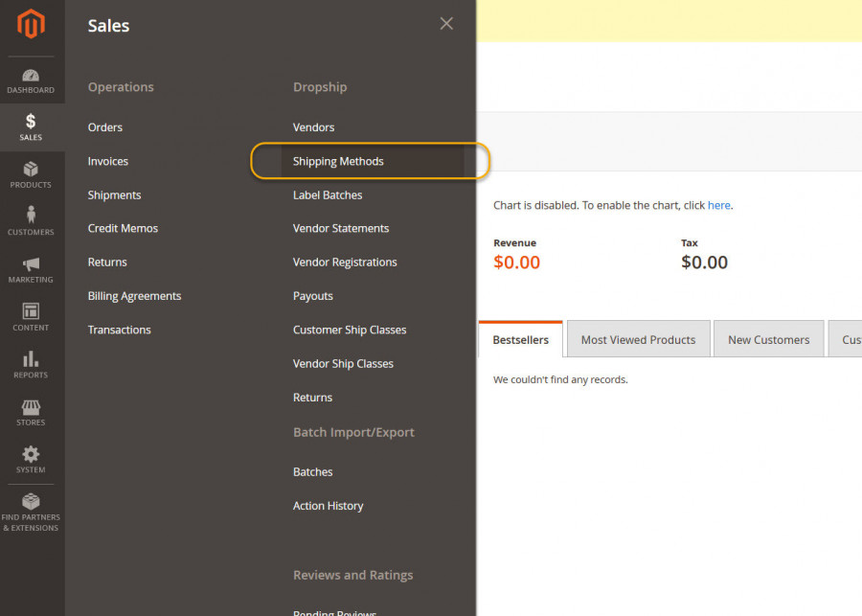The image size is (862, 616).
Task: Open Invoices in Sales menu
Action: (x=107, y=161)
